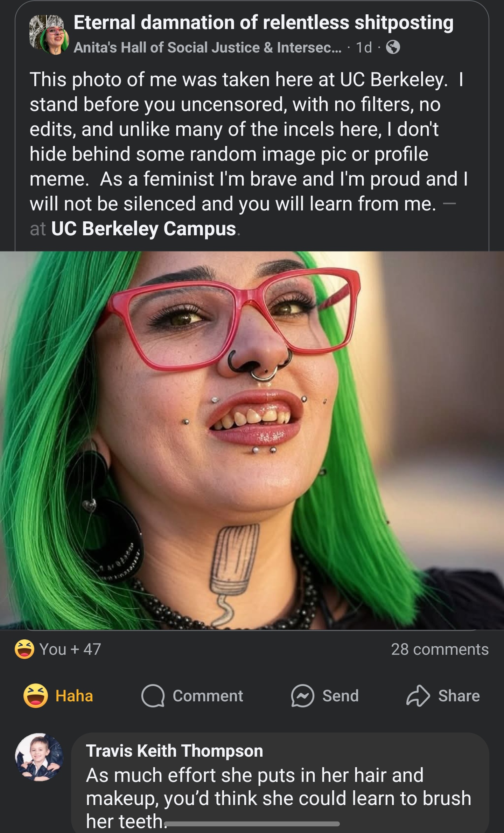Tap the bottom navigation gesture bar
Viewport: 504px width, 833px height.
click(x=252, y=824)
